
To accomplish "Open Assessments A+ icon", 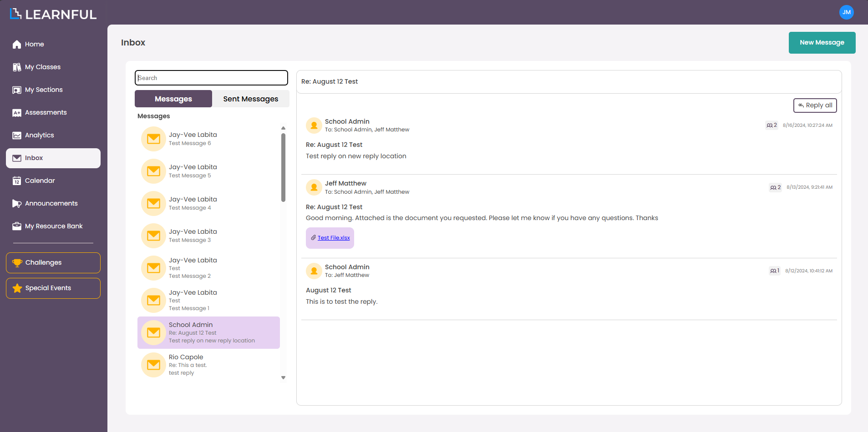I will 17,112.
